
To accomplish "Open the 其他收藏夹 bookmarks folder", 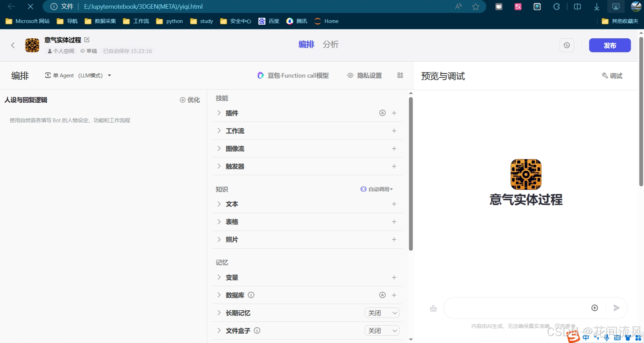I will 620,21.
